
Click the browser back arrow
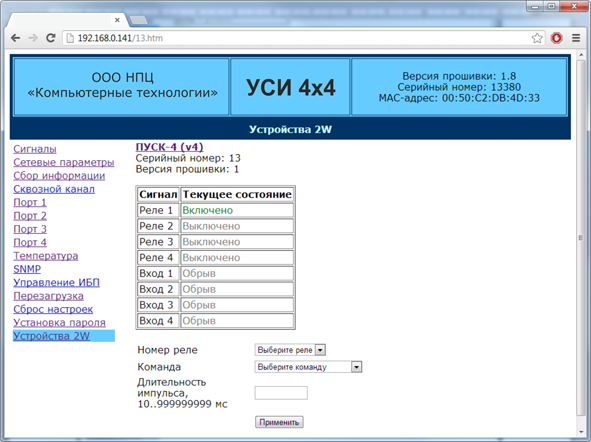tap(15, 38)
